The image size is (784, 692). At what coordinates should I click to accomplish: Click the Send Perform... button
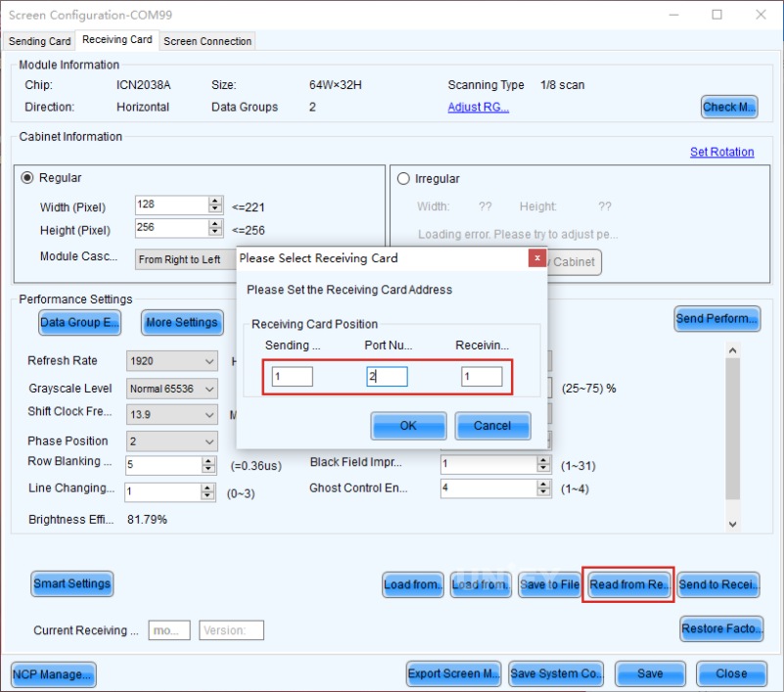pyautogui.click(x=717, y=318)
